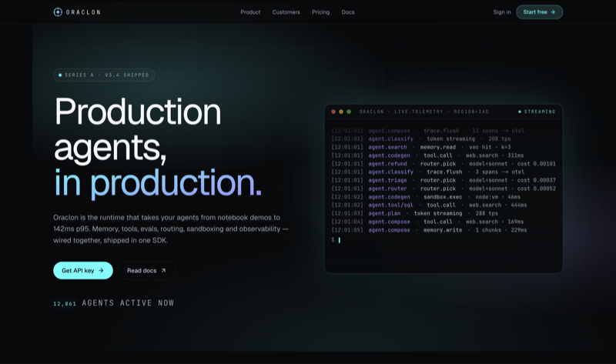The image size is (616, 364).
Task: Click the ORACLON brand name
Action: click(x=83, y=12)
